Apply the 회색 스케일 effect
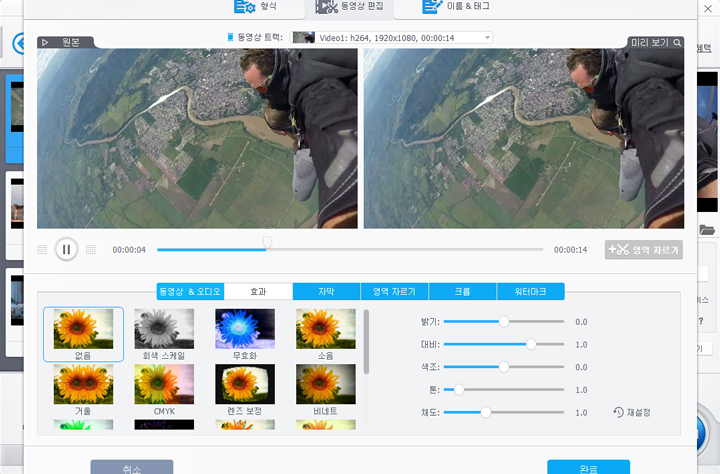This screenshot has height=474, width=720. tap(164, 334)
